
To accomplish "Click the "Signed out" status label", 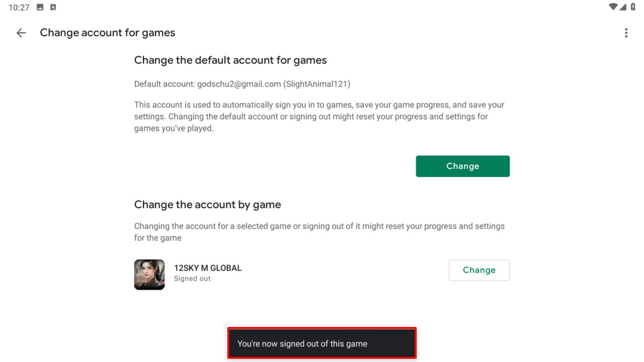I will (192, 279).
